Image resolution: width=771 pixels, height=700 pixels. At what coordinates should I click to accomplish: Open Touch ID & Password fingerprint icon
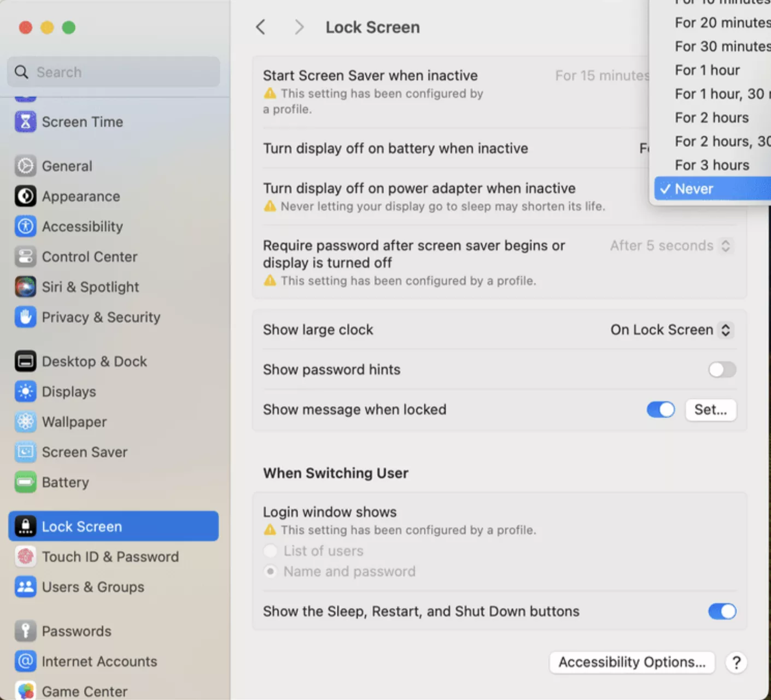click(x=25, y=557)
